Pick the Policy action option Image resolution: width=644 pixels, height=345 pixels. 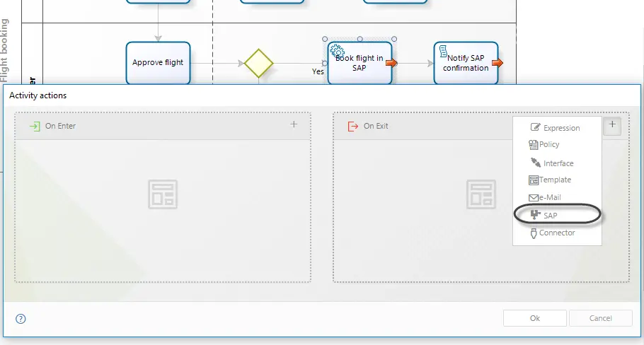[557, 144]
